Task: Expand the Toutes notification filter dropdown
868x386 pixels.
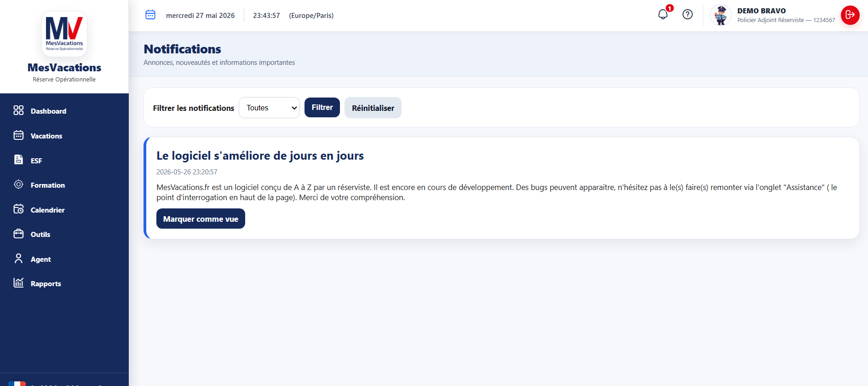Action: click(x=269, y=108)
